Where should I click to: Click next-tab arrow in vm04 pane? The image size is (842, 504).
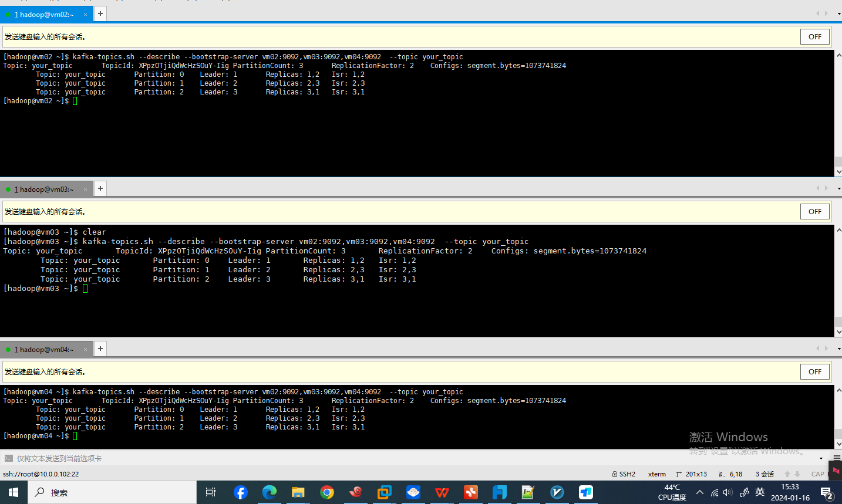coord(826,349)
